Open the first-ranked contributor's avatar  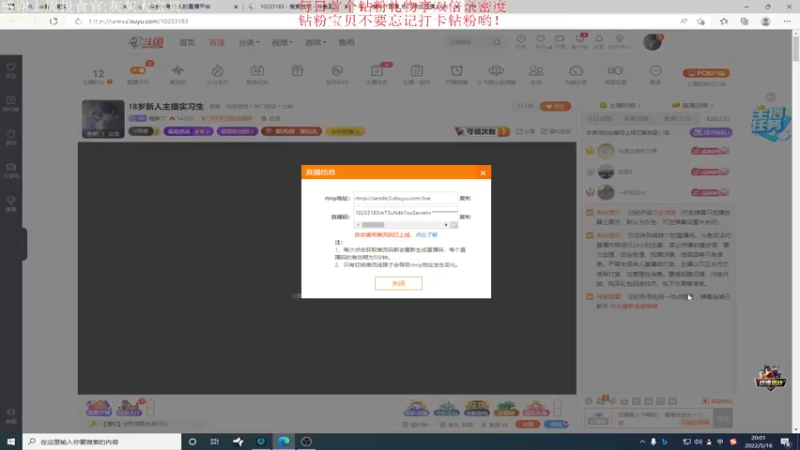(x=606, y=151)
